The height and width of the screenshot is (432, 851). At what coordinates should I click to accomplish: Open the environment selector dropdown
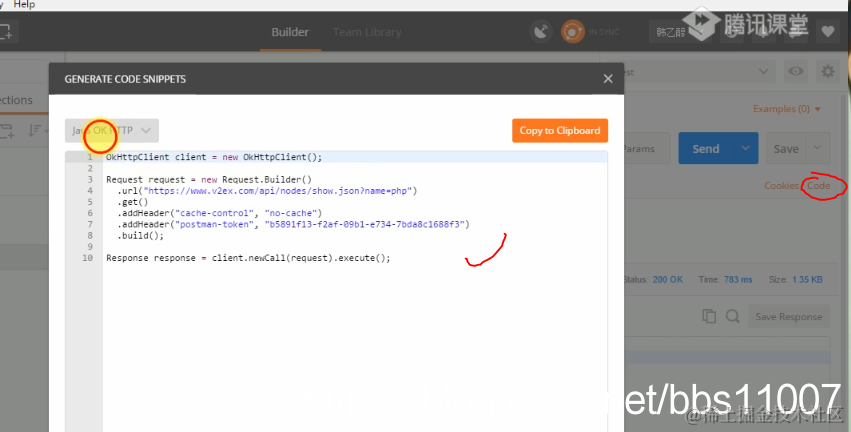coord(699,72)
